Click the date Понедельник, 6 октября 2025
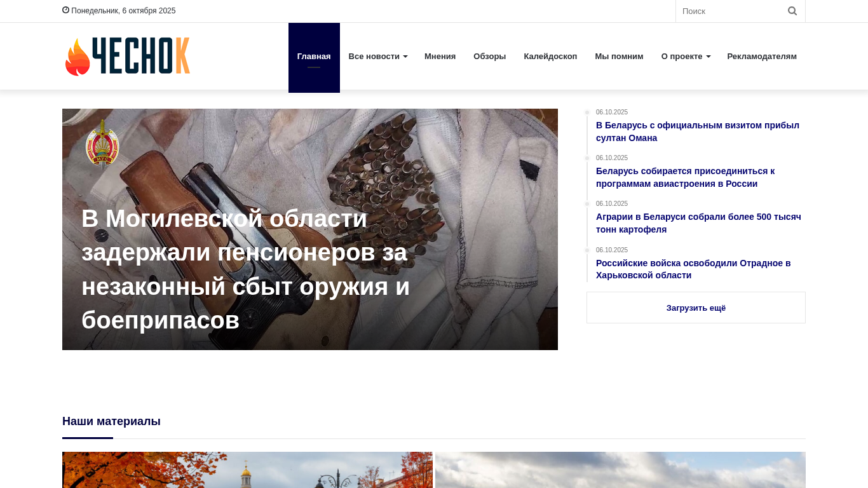Viewport: 868px width, 488px height. [123, 11]
